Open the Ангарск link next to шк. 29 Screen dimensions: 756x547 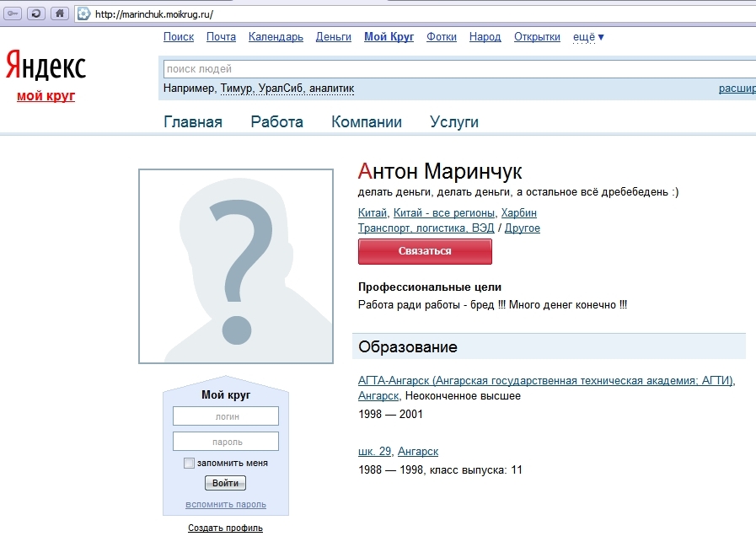tap(417, 452)
